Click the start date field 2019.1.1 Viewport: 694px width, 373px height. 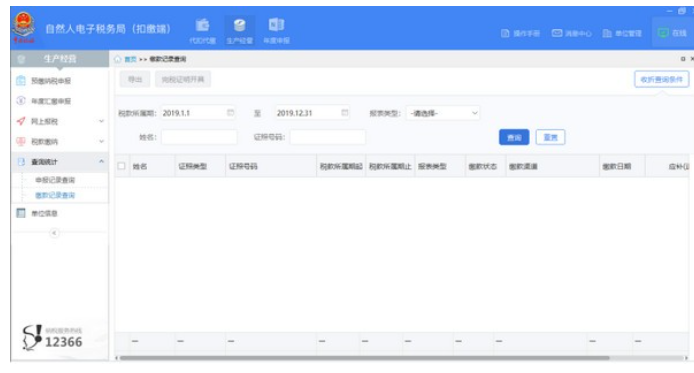tap(197, 113)
